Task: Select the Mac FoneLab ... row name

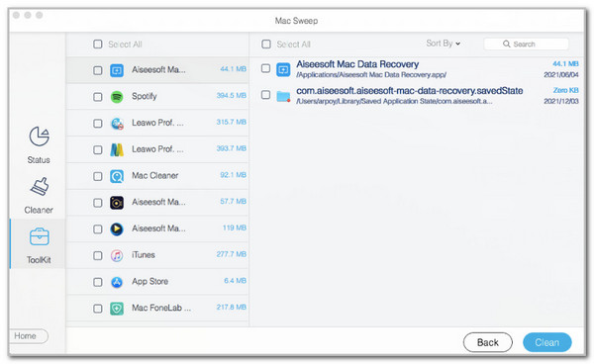Action: click(161, 308)
